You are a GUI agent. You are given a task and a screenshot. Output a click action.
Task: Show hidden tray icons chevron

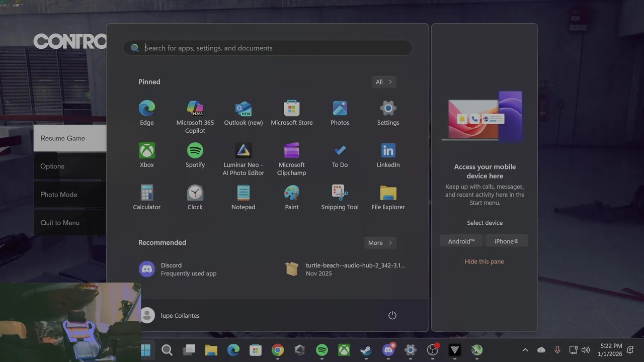(525, 350)
